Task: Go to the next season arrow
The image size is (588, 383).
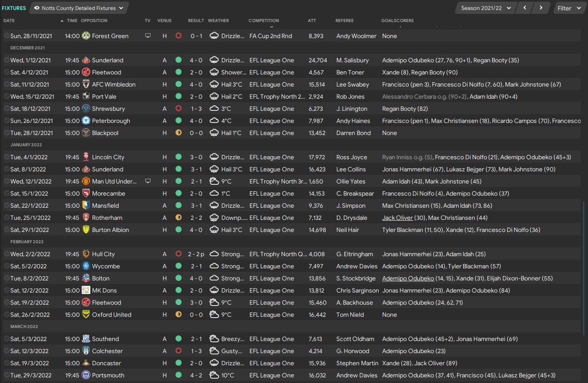Action: 541,8
